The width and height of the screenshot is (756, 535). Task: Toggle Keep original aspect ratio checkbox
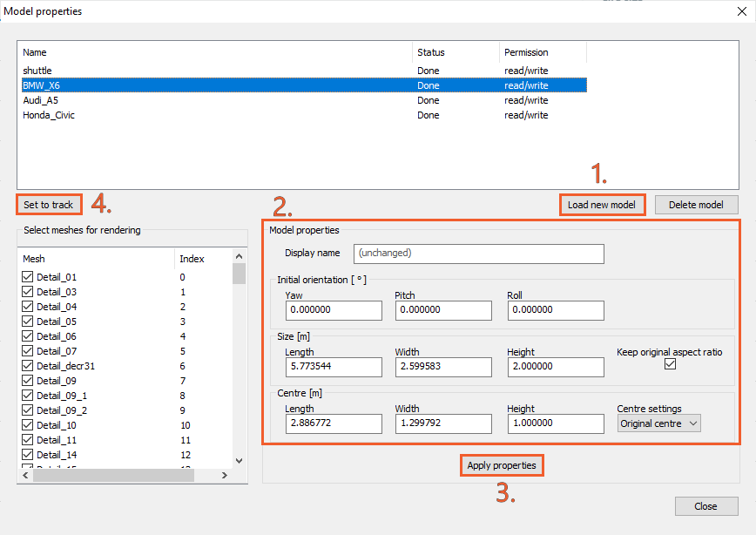(670, 363)
